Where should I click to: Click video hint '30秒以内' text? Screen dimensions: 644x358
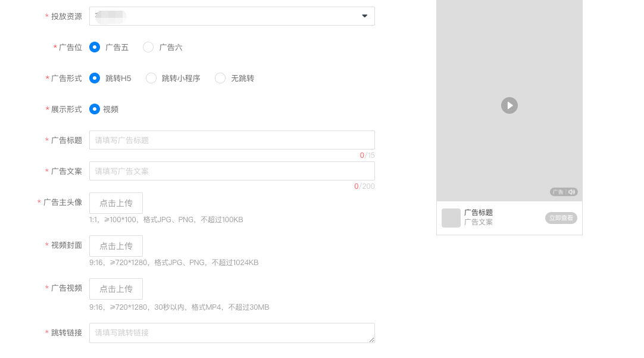tap(169, 307)
